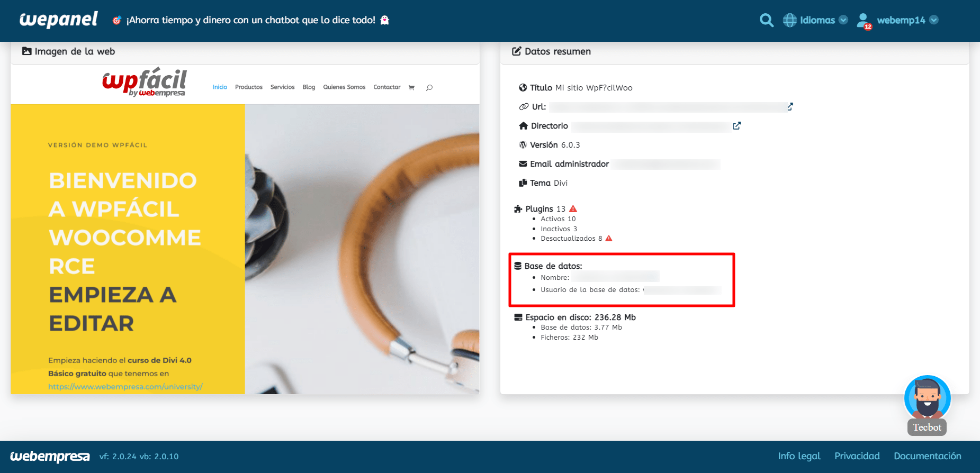980x473 pixels.
Task: Click Blog in the site preview menu
Action: pyautogui.click(x=309, y=87)
